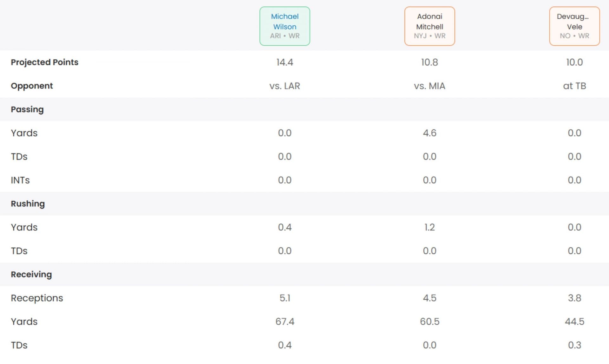Click Adonai Mitchell's 10.8 projected points
This screenshot has width=609, height=364.
tap(429, 62)
